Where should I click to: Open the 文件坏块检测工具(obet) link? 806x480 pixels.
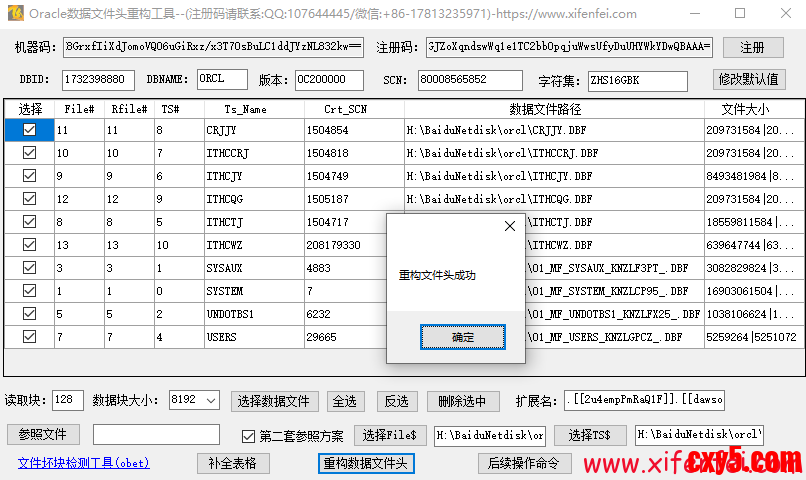tap(84, 463)
